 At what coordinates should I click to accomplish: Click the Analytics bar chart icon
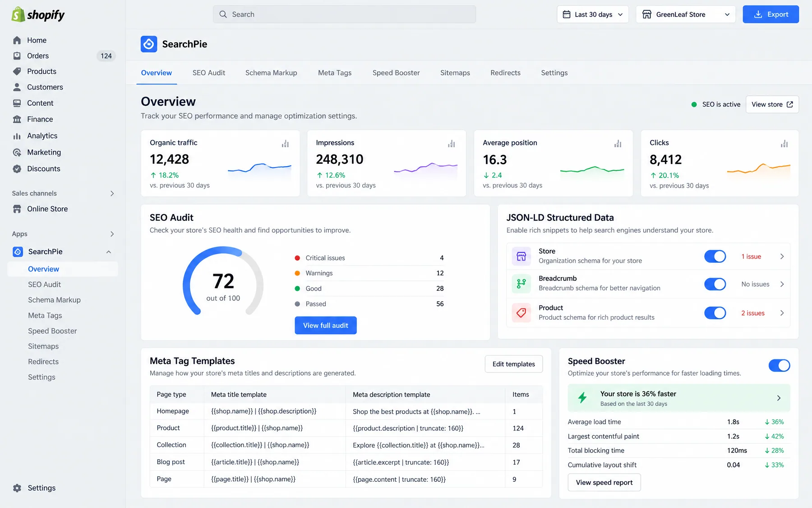point(17,136)
